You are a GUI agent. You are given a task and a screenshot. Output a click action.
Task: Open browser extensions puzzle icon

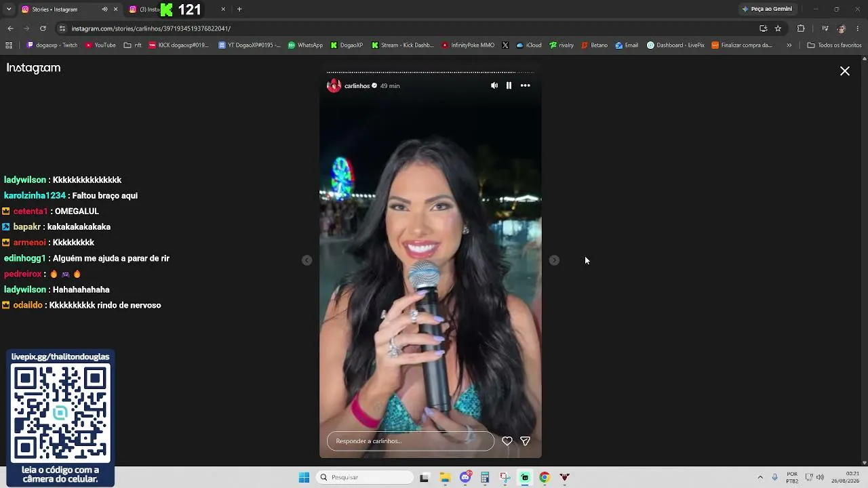click(x=801, y=28)
